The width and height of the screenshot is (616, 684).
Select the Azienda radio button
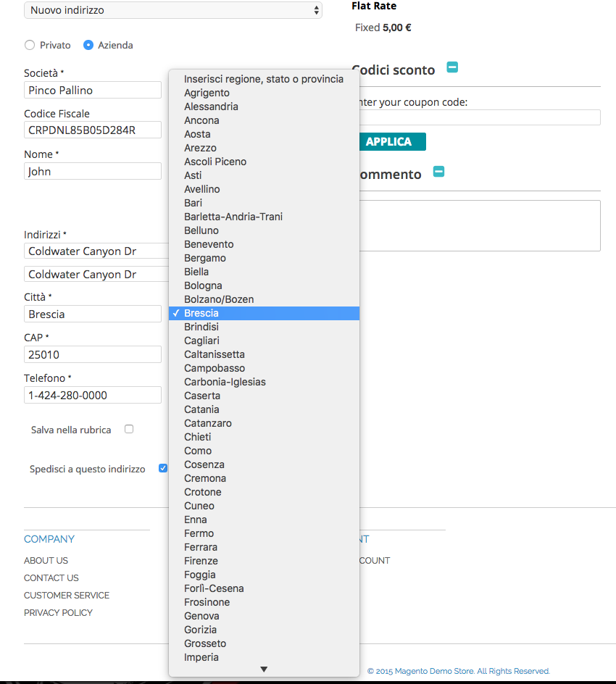[x=88, y=45]
